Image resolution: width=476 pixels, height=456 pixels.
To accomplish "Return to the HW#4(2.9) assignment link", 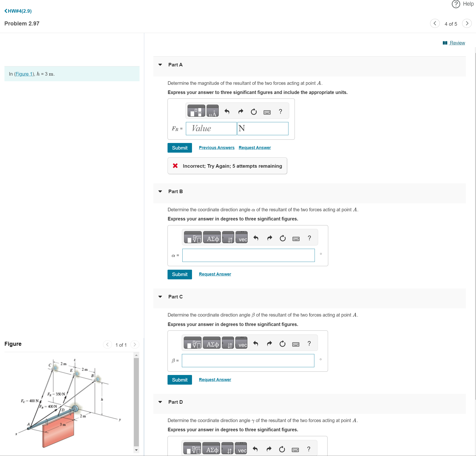I will click(18, 11).
